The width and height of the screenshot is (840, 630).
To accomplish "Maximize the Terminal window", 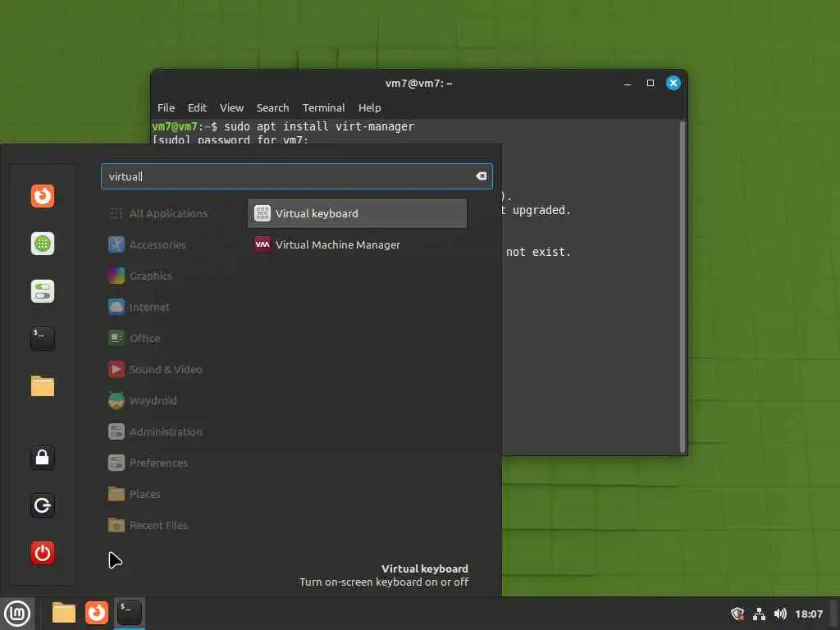I will pos(651,83).
